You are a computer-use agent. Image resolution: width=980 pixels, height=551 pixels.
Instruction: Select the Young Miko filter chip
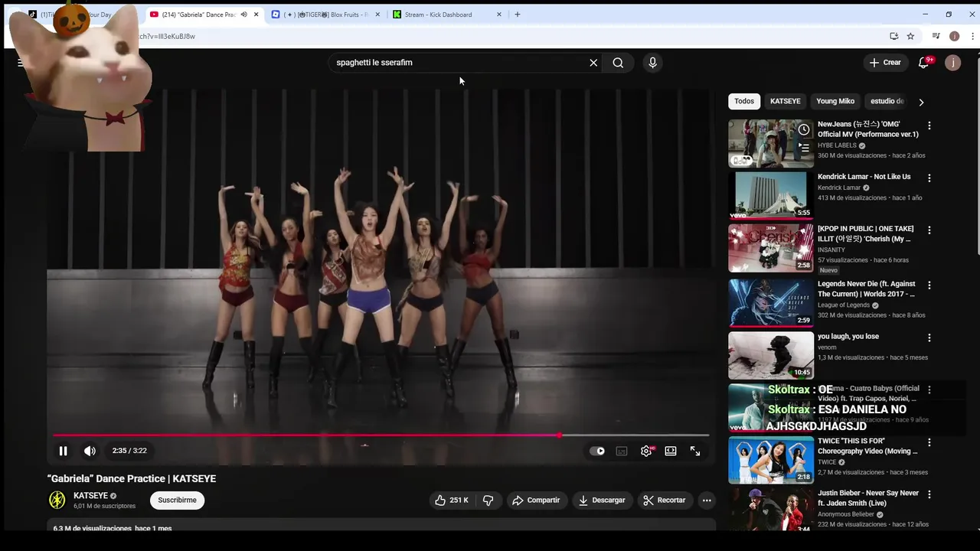[835, 101]
